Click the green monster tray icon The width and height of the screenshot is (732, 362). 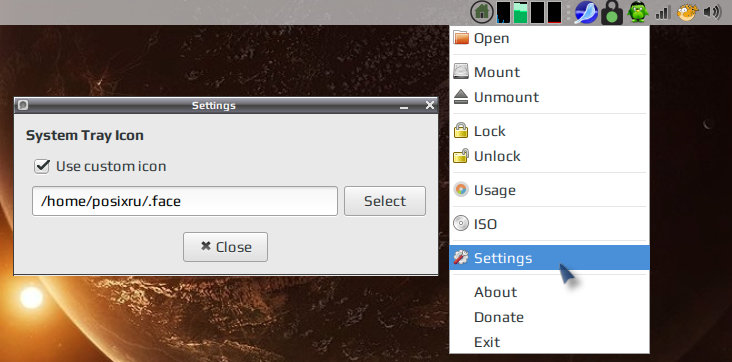(638, 13)
